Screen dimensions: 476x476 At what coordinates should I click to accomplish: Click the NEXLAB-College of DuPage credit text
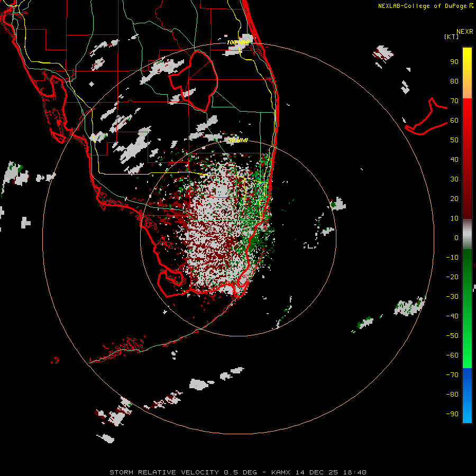426,6
